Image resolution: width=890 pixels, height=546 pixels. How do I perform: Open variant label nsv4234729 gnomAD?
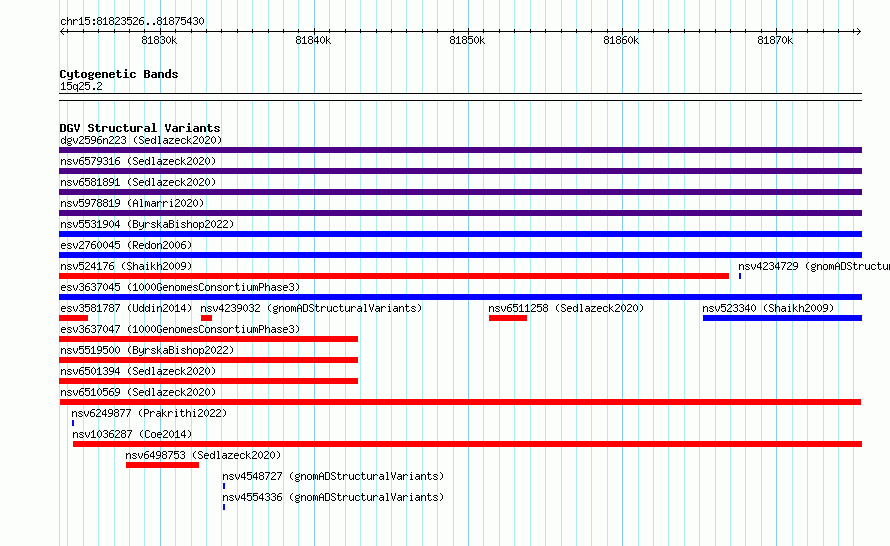[x=814, y=266]
